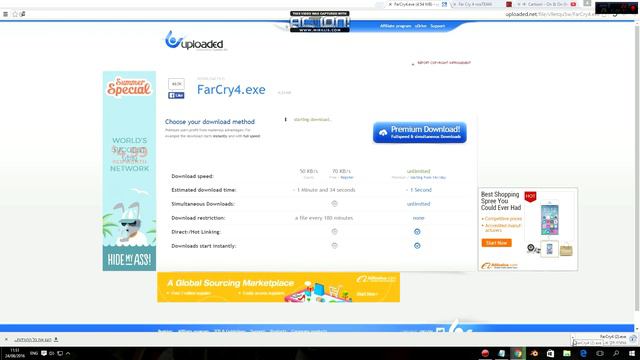The width and height of the screenshot is (640, 360).
Task: Click premium checkmark for Direct-/Hot Linking
Action: tap(417, 232)
